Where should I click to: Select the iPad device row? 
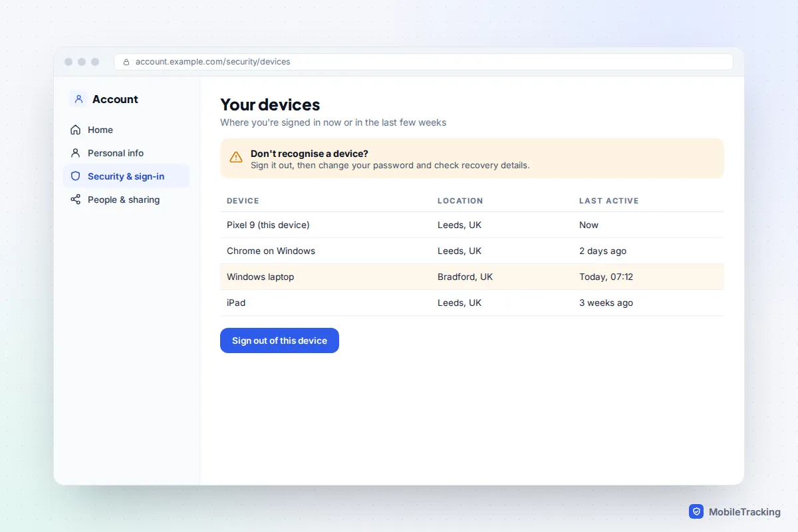472,303
